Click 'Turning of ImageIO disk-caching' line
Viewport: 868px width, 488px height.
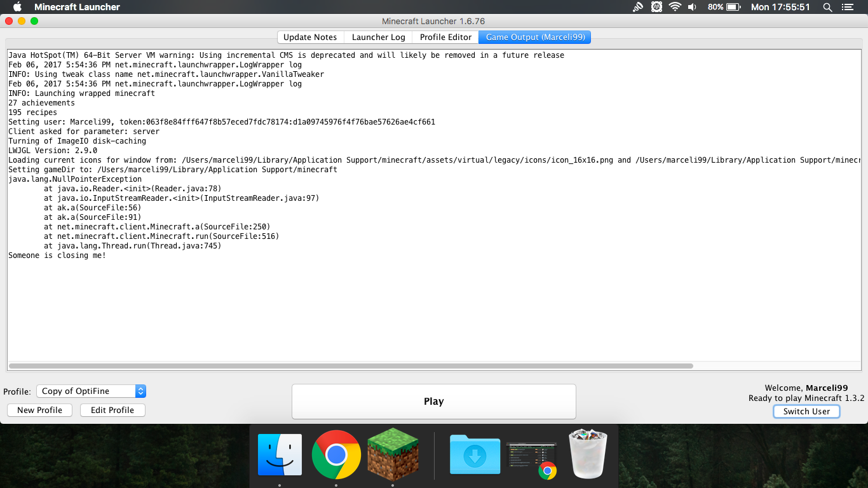tap(77, 141)
